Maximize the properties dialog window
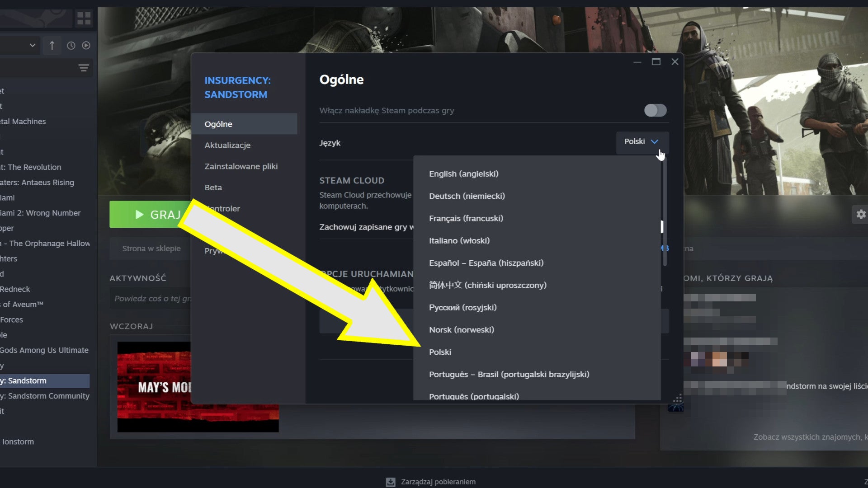This screenshot has width=868, height=488. pyautogui.click(x=656, y=61)
